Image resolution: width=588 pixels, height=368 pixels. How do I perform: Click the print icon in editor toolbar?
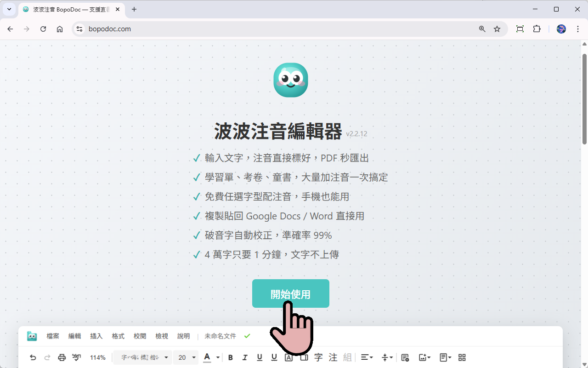click(x=62, y=357)
